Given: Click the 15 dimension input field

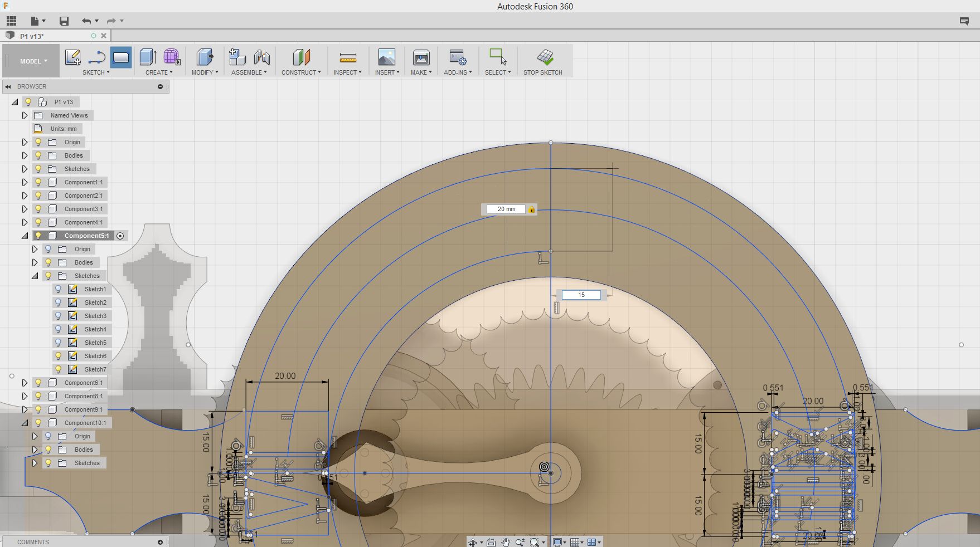Looking at the screenshot, I should coord(581,295).
